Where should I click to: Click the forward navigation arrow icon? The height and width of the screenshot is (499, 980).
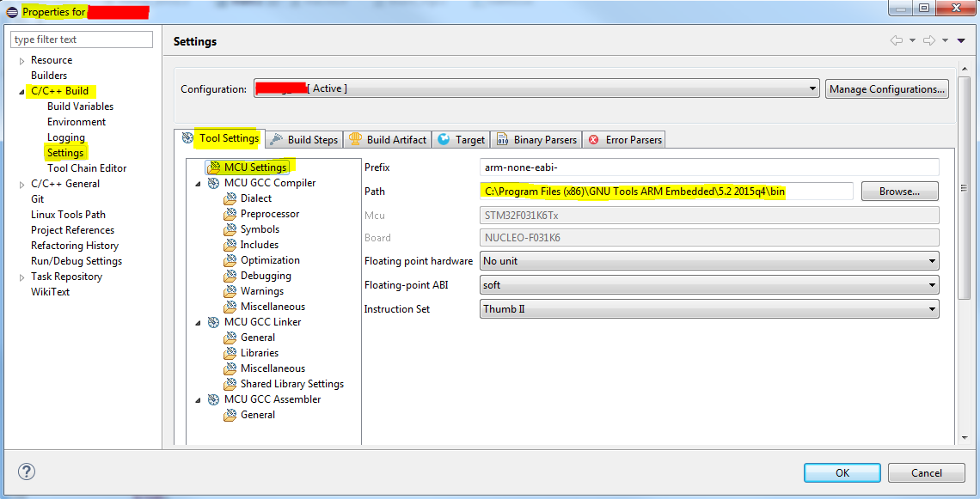(929, 41)
